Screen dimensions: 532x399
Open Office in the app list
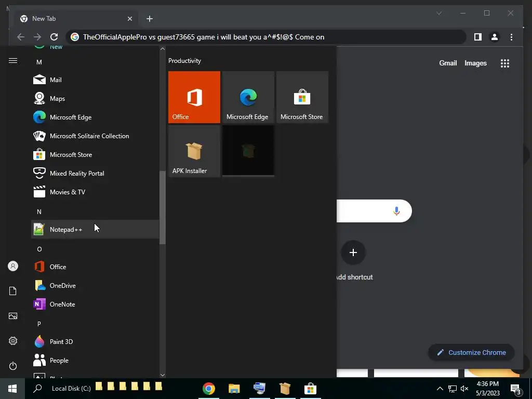95,267
